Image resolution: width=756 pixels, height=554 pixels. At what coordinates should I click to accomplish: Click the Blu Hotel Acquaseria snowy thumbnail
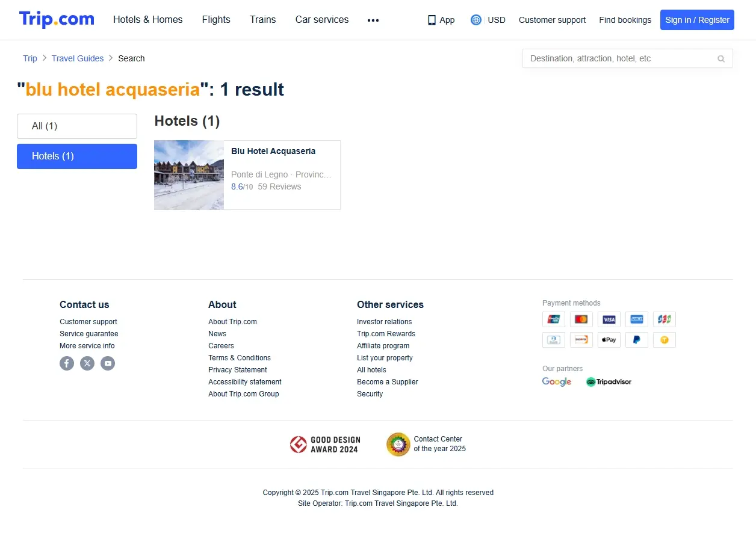click(189, 175)
